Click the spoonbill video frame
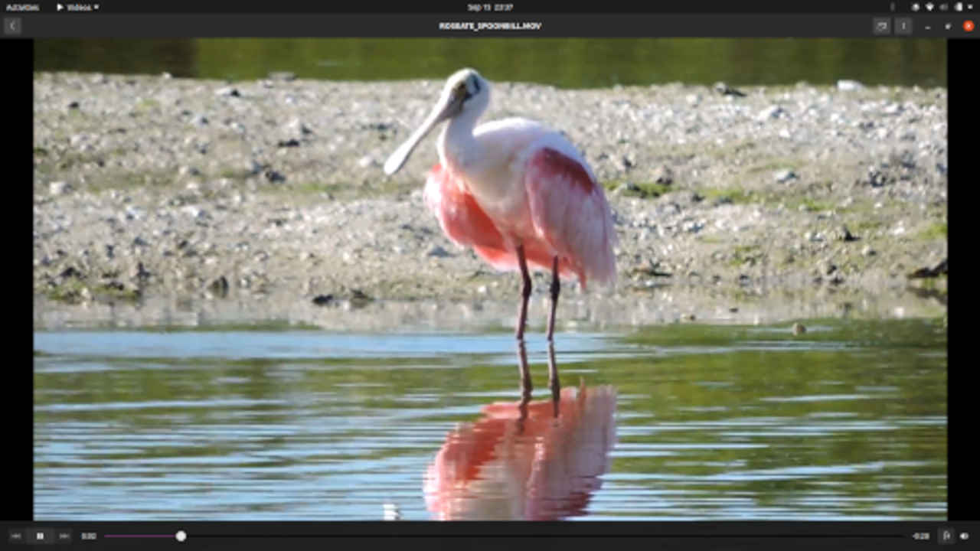The height and width of the screenshot is (551, 980). pos(490,279)
